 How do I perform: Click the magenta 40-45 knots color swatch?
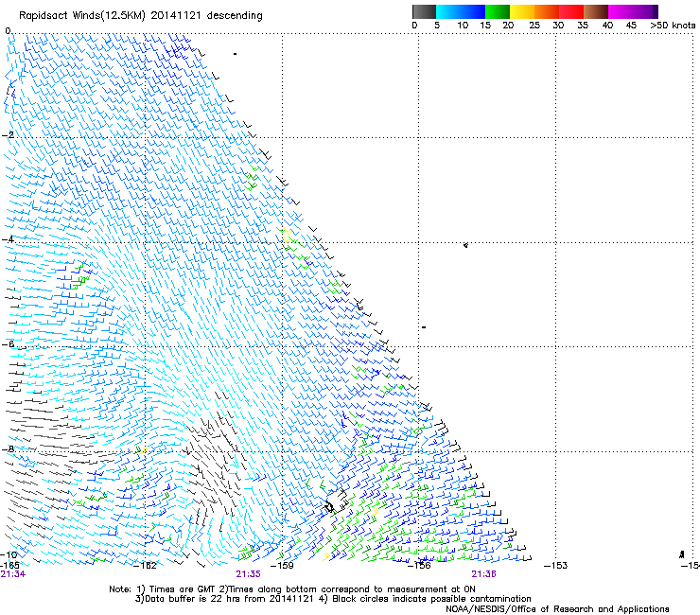click(621, 11)
